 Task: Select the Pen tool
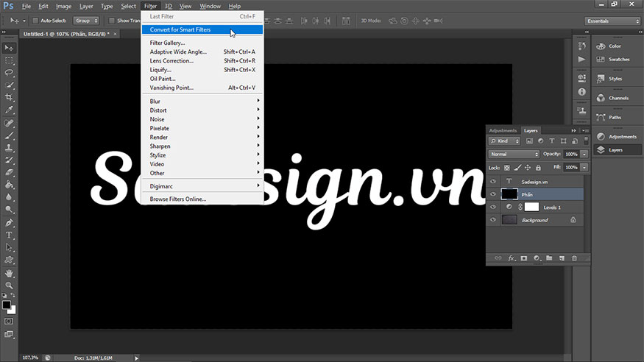9,223
